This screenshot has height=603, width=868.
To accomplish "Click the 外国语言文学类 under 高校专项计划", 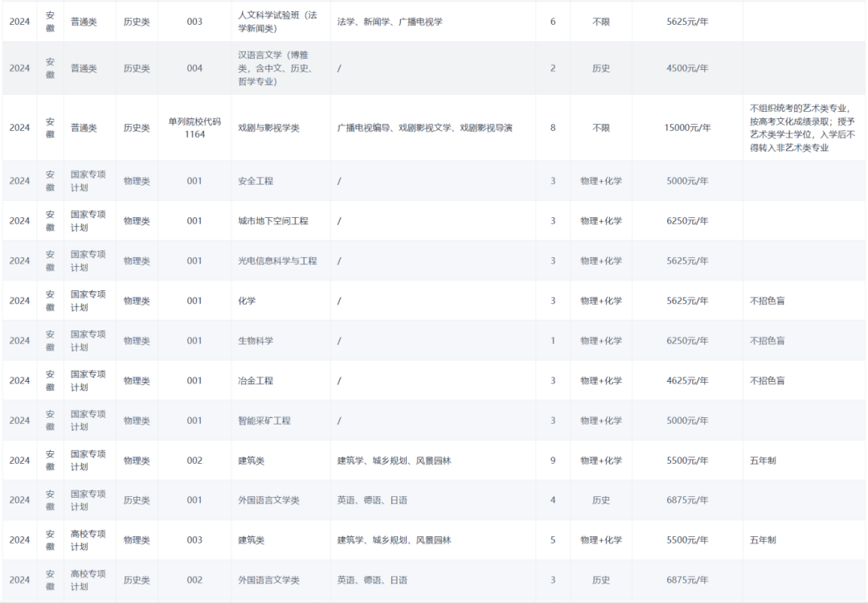I will 269,580.
